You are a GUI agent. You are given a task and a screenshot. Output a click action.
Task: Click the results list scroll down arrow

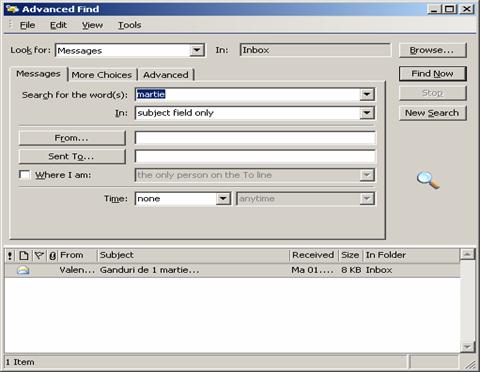click(467, 347)
